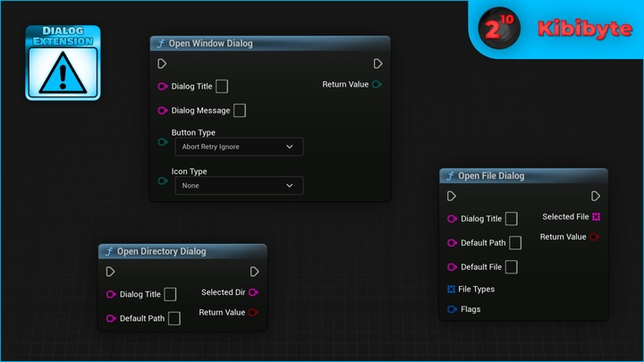This screenshot has height=362, width=644.
Task: Click Open Directory Dialog's Default Path text box
Action: (174, 318)
